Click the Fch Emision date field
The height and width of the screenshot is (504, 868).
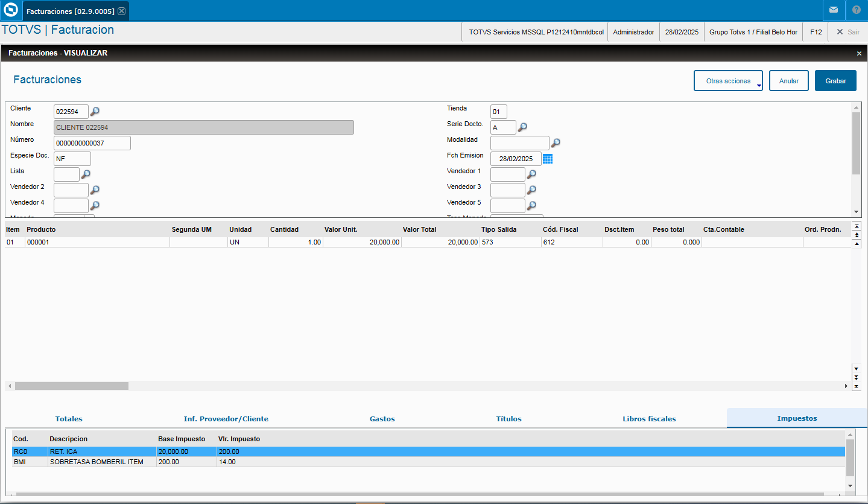tap(516, 159)
